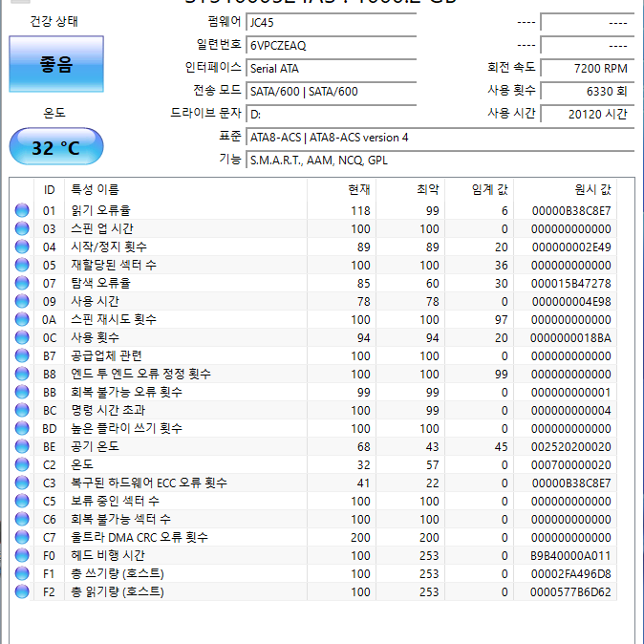This screenshot has width=644, height=644.
Task: Click the status icon for ID F2 총 읽기량
Action: pos(22,591)
